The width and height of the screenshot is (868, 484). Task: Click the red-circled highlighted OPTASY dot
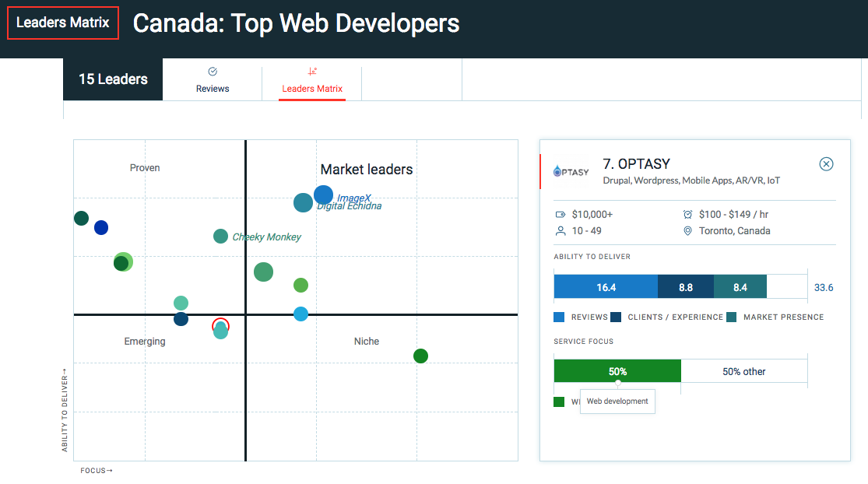[x=220, y=326]
